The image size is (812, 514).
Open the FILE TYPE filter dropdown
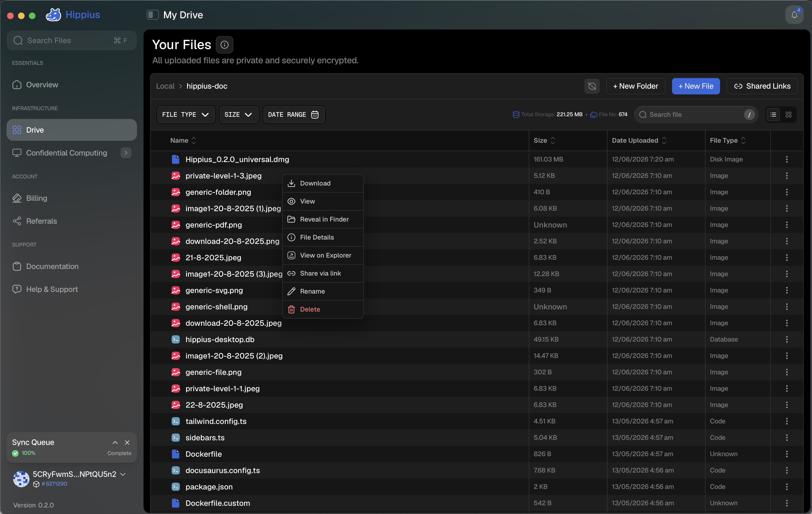click(x=186, y=115)
